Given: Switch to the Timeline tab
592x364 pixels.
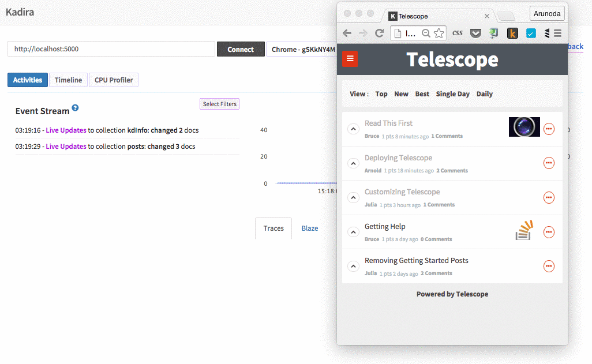Looking at the screenshot, I should tap(68, 80).
